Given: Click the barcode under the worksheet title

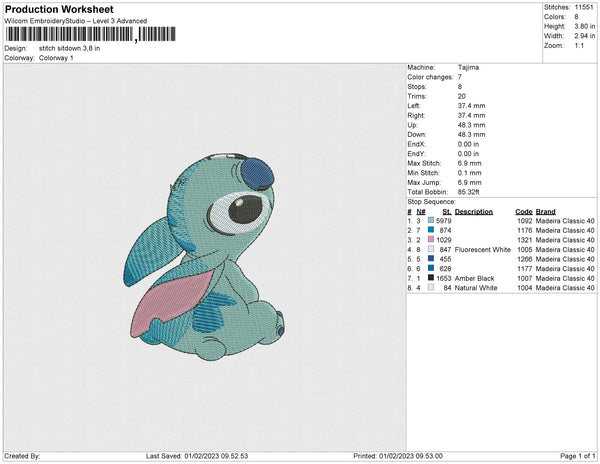Looking at the screenshot, I should 90,34.
